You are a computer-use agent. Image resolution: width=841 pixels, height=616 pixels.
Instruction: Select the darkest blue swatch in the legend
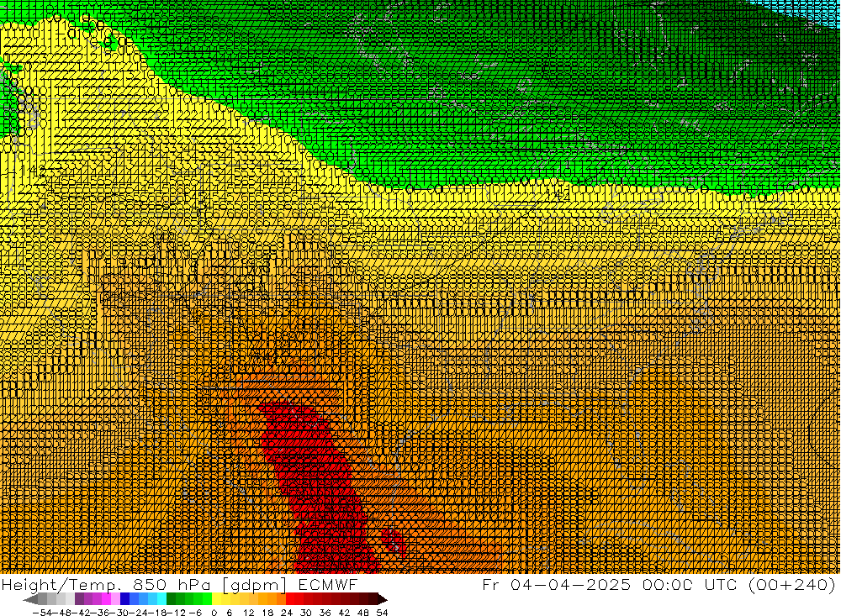point(124,599)
